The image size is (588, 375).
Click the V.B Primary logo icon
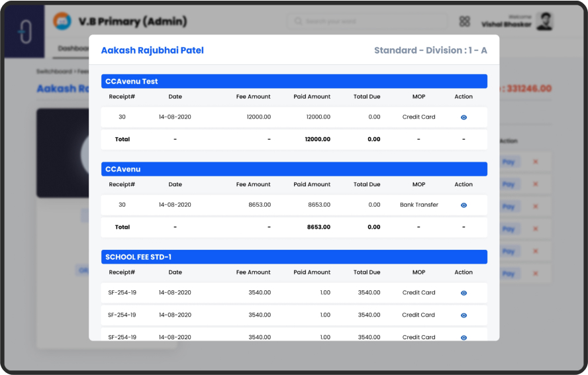pos(62,21)
